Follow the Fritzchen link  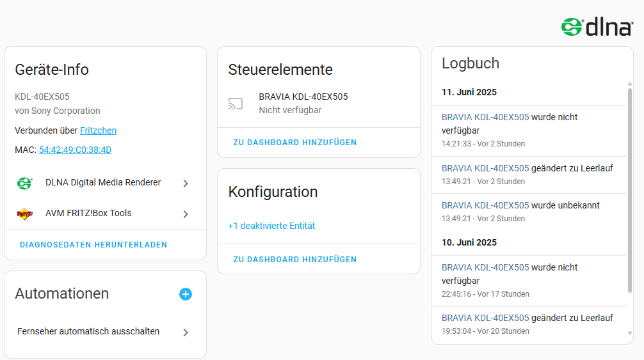98,130
